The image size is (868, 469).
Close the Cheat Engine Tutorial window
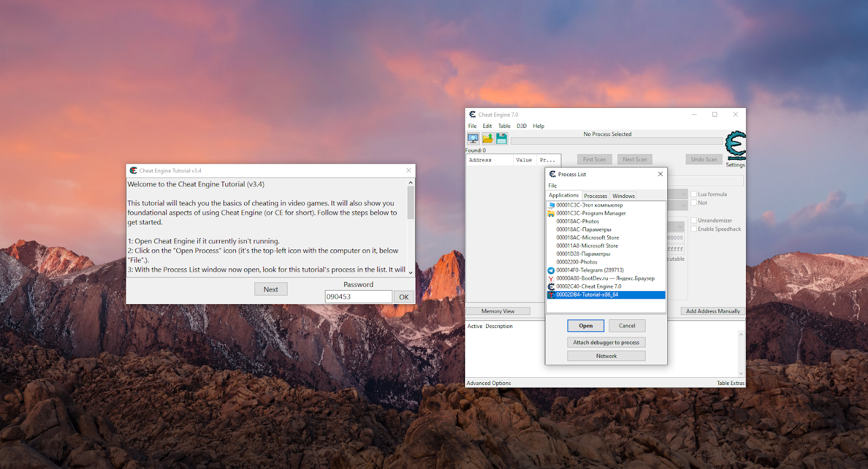(x=409, y=170)
